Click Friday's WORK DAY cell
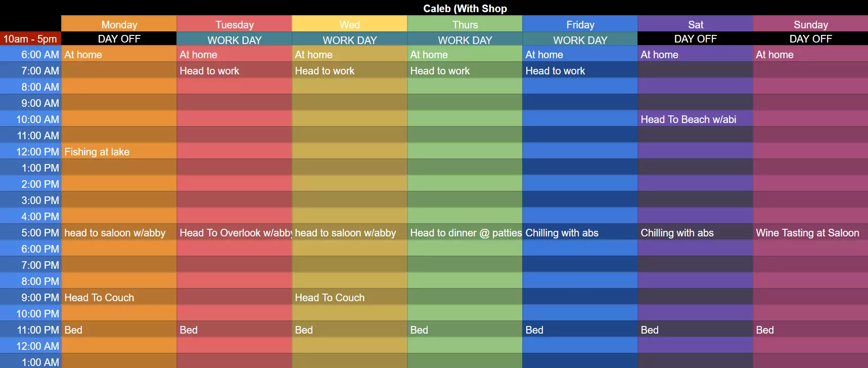The width and height of the screenshot is (868, 368). click(580, 39)
